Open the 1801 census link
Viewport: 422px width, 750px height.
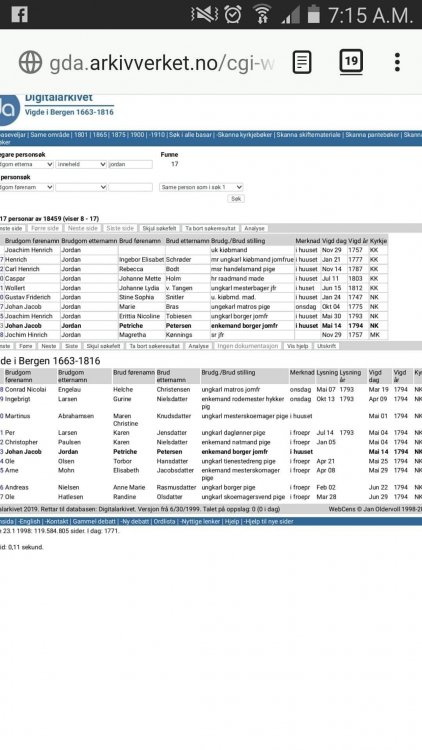pos(81,135)
